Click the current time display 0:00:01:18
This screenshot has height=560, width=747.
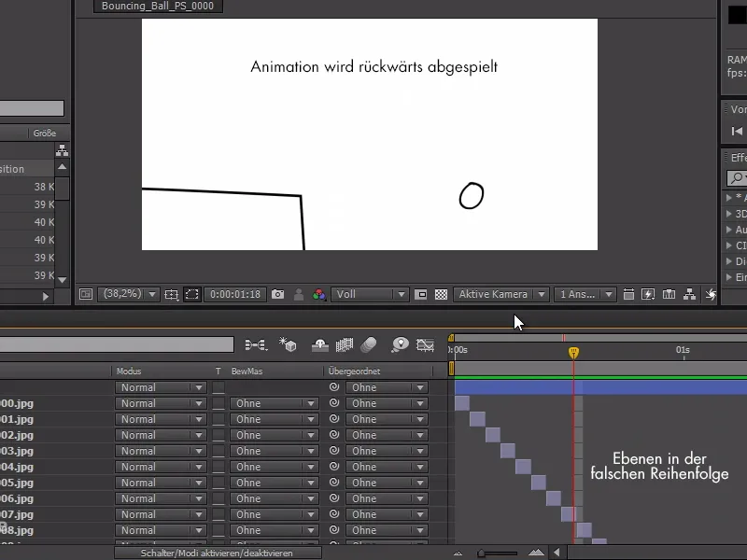[x=235, y=294]
